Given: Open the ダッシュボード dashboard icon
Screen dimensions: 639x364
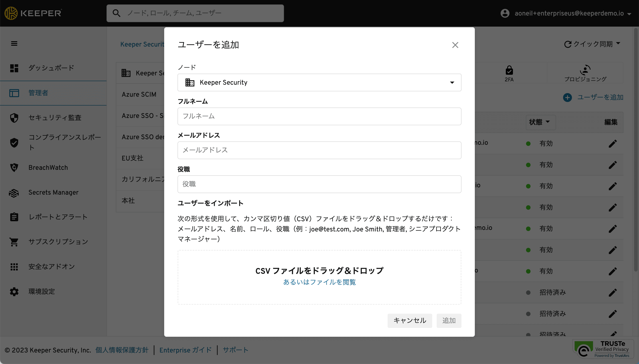Looking at the screenshot, I should coord(14,68).
